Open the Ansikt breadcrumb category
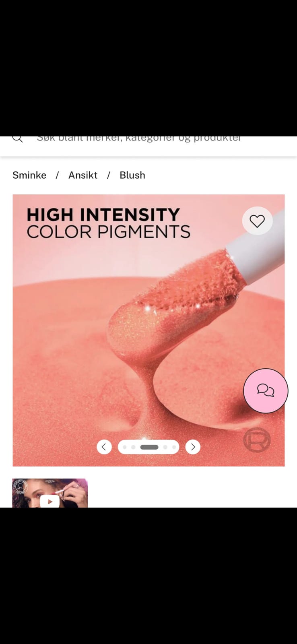 (x=83, y=175)
